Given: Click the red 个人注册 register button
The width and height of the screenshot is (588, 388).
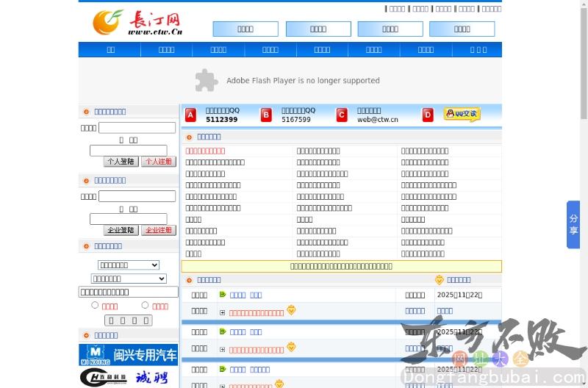Looking at the screenshot, I should coord(159,162).
